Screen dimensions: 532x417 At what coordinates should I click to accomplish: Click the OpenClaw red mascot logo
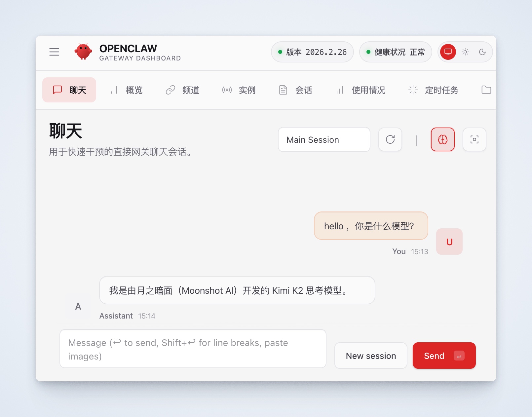tap(83, 52)
